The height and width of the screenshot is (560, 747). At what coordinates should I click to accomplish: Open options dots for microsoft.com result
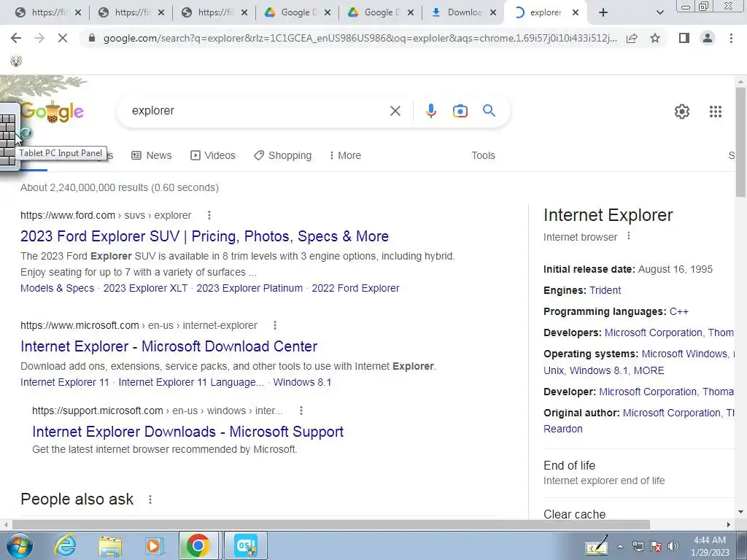pos(275,325)
